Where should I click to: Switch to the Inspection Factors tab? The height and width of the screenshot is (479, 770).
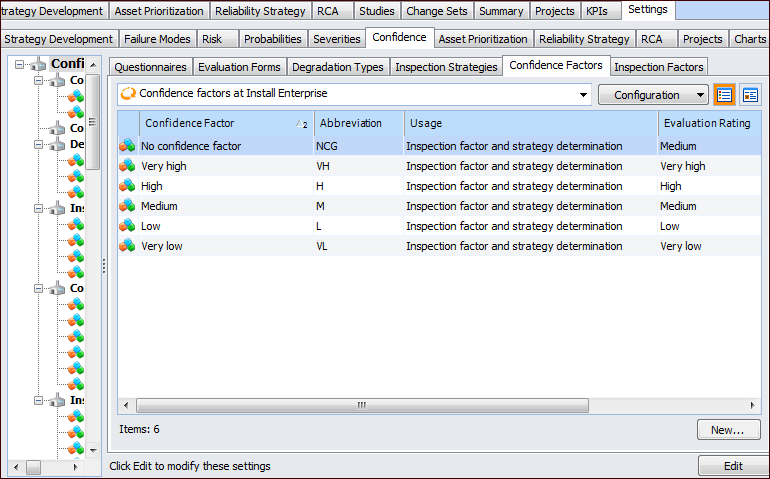[659, 67]
